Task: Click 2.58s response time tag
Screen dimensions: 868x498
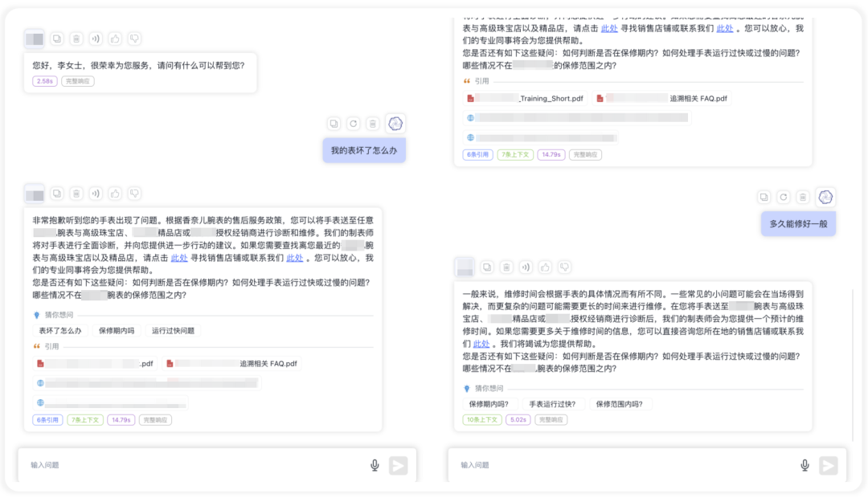Action: (x=45, y=81)
